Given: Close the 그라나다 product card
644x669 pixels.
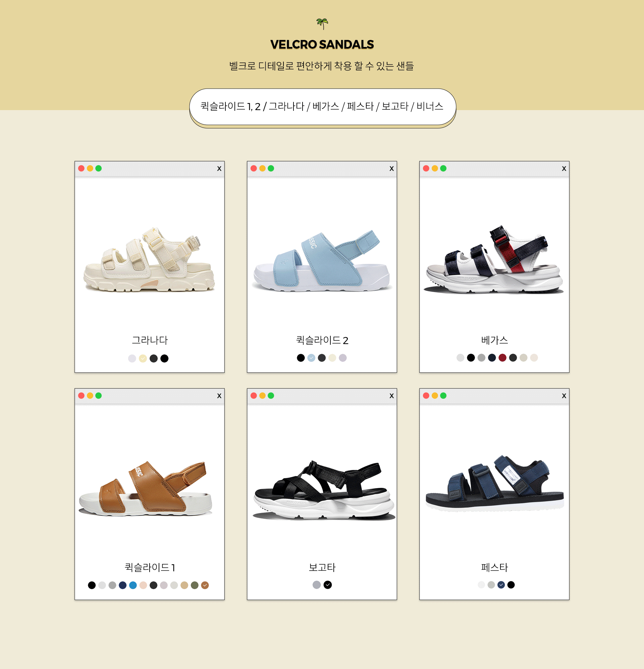Looking at the screenshot, I should (x=219, y=168).
